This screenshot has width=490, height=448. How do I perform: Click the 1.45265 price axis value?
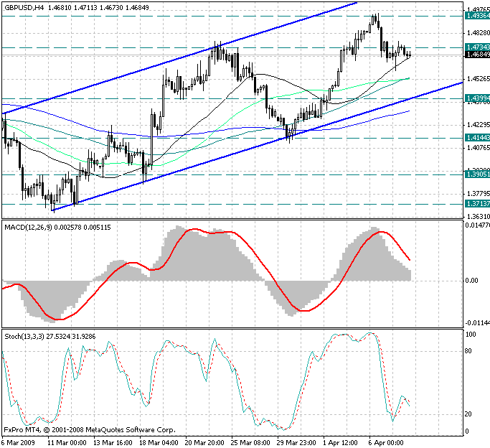click(x=479, y=79)
